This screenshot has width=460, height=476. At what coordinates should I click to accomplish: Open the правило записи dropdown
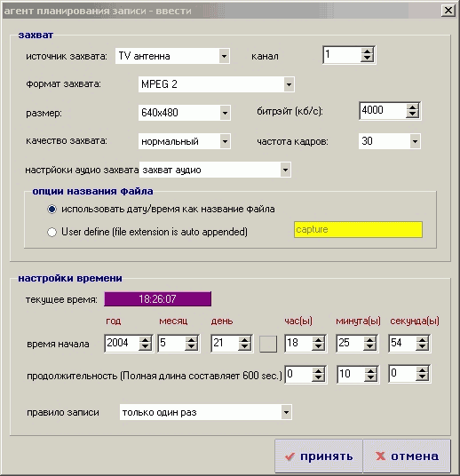286,412
